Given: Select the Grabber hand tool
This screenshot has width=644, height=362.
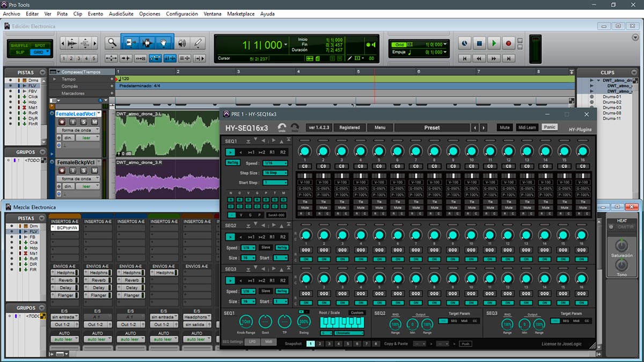Looking at the screenshot, I should (164, 43).
